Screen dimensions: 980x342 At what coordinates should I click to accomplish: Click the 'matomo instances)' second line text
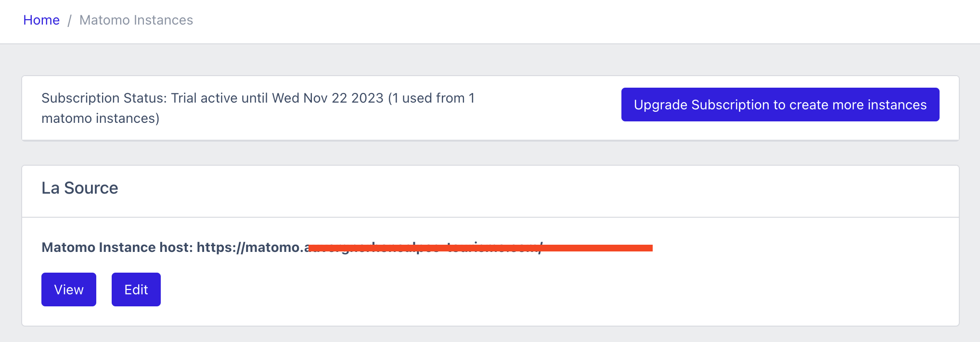click(x=101, y=118)
